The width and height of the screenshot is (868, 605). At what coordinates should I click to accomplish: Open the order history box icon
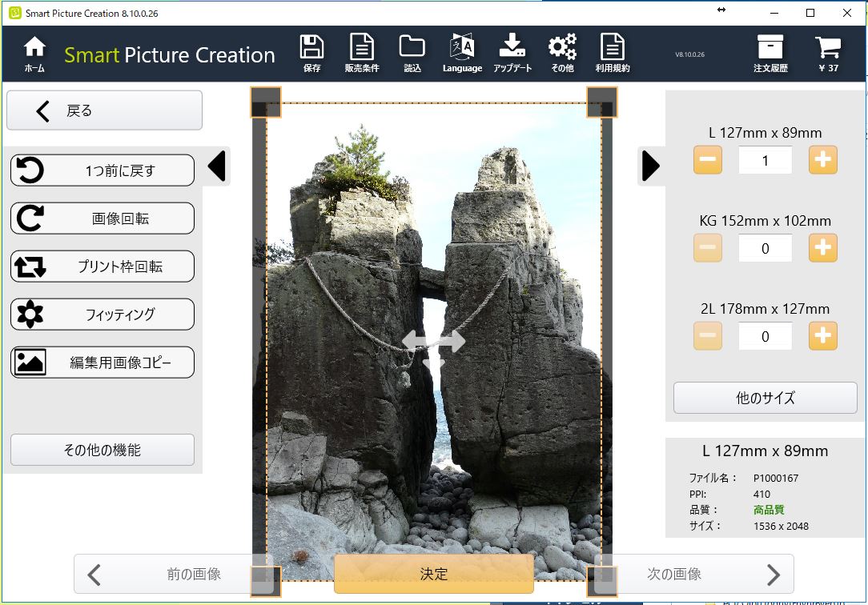(770, 54)
